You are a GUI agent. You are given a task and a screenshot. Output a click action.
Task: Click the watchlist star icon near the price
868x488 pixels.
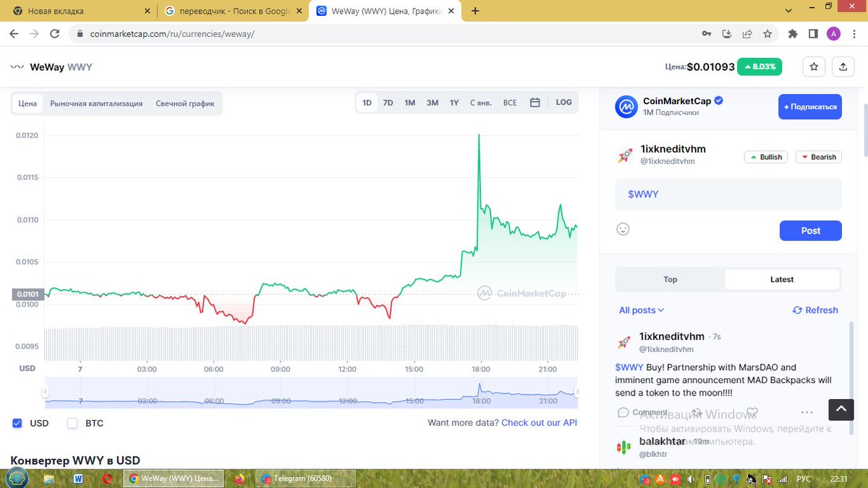(813, 66)
